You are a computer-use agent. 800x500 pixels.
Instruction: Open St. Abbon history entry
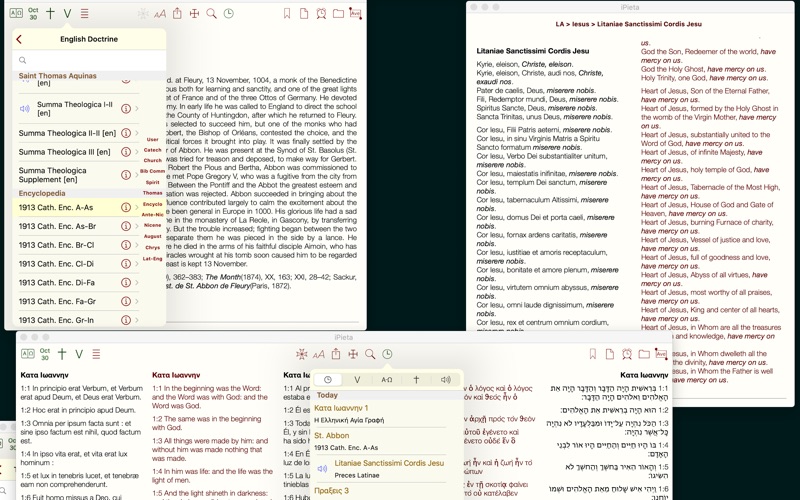(x=380, y=441)
